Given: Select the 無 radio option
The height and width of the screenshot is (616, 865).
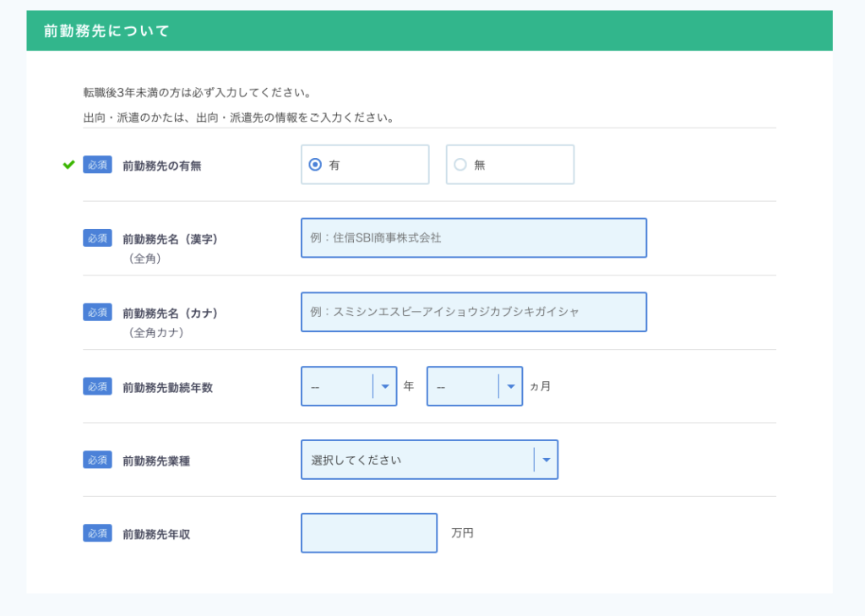Looking at the screenshot, I should (x=509, y=165).
